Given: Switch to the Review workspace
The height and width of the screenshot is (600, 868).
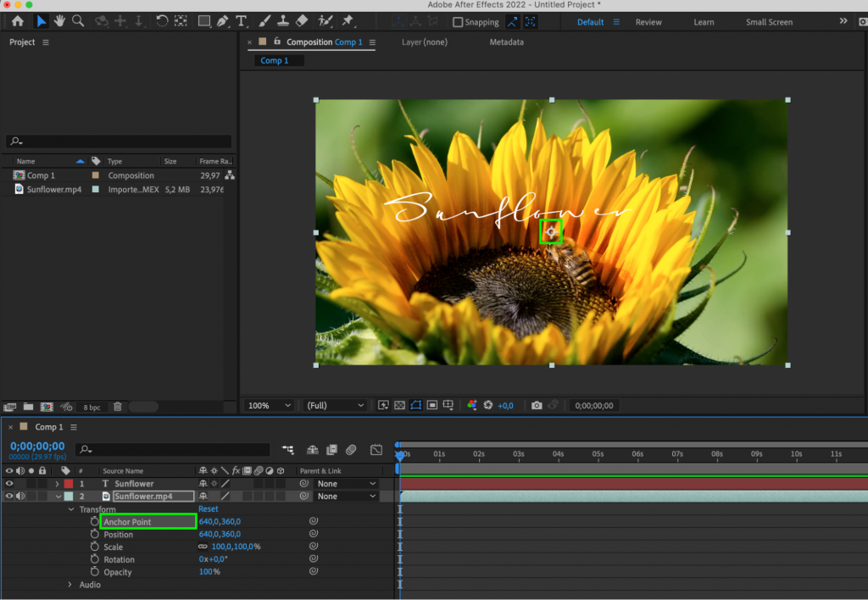Looking at the screenshot, I should point(648,22).
